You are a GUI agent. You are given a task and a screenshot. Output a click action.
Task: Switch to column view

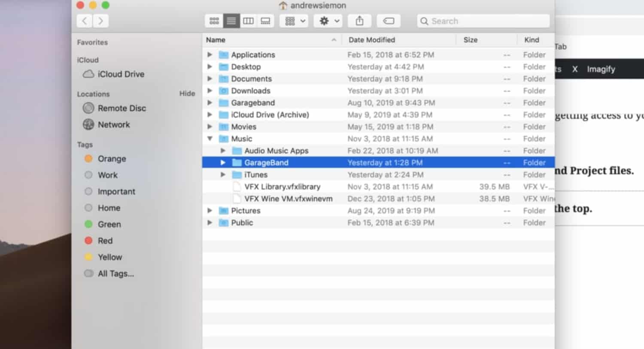tap(248, 21)
